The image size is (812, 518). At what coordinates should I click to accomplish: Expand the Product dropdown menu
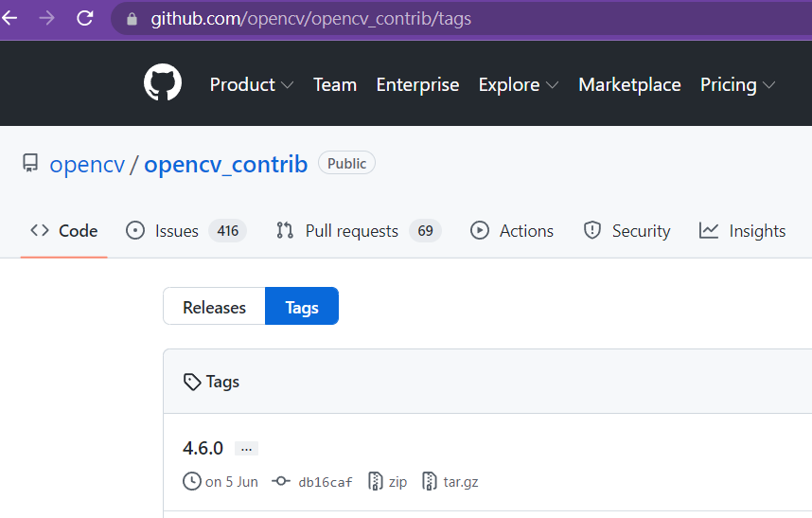252,84
